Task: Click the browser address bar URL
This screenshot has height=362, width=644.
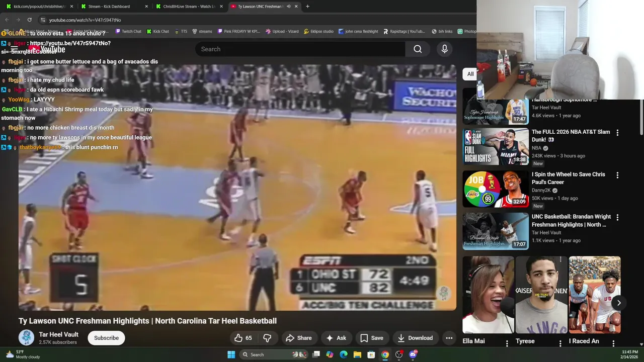Action: (x=85, y=20)
